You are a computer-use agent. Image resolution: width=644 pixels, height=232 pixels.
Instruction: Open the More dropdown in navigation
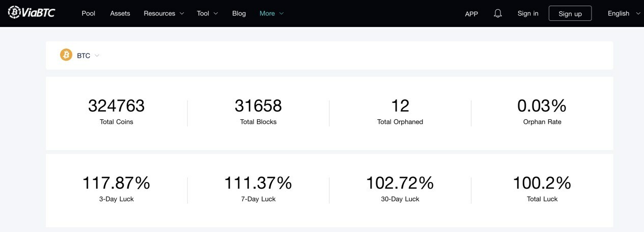[271, 13]
